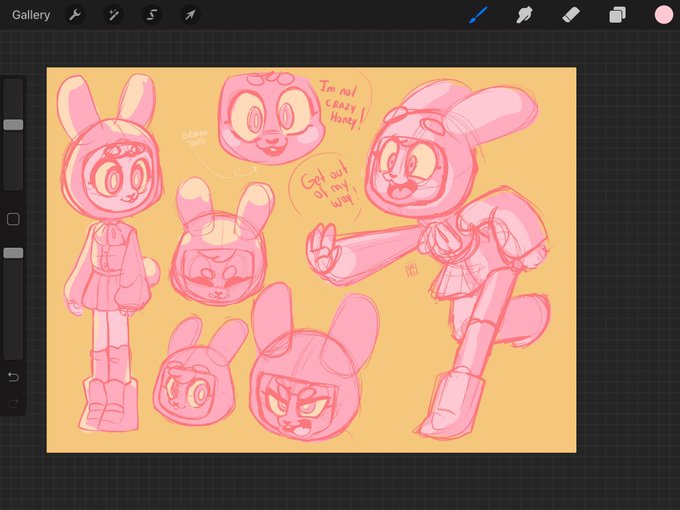Click the full-body bunny girl sketch
Image resolution: width=680 pixels, height=510 pixels.
click(x=111, y=254)
